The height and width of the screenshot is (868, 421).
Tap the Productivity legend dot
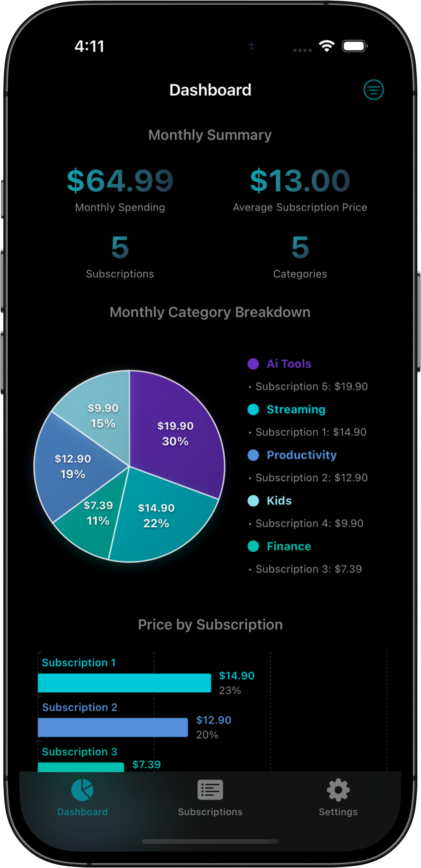(253, 455)
